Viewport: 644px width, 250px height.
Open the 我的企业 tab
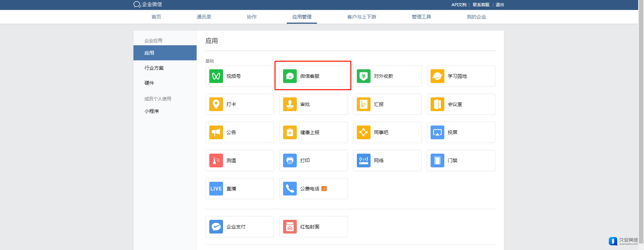tap(476, 17)
